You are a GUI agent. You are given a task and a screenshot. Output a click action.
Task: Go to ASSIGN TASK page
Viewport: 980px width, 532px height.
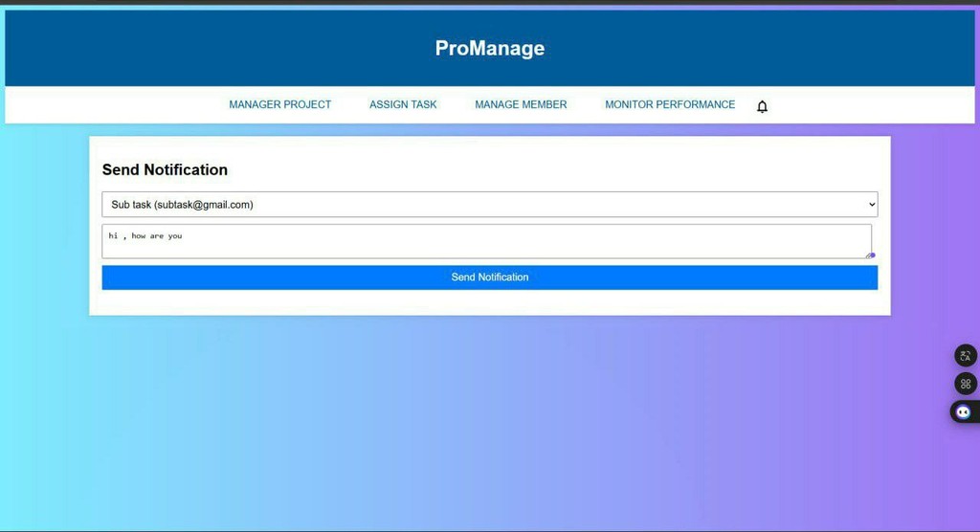[x=403, y=104]
